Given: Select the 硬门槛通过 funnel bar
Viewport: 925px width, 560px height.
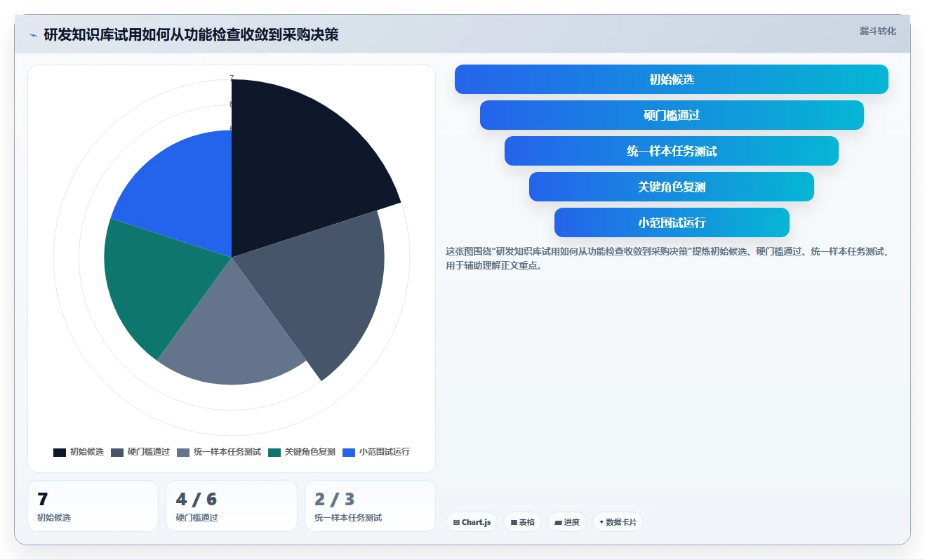Looking at the screenshot, I should [x=671, y=115].
